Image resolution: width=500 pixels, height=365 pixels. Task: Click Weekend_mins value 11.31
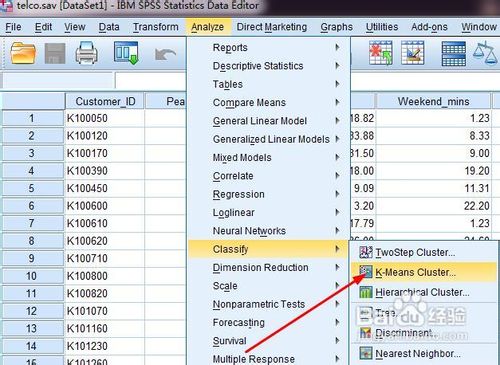click(x=433, y=188)
